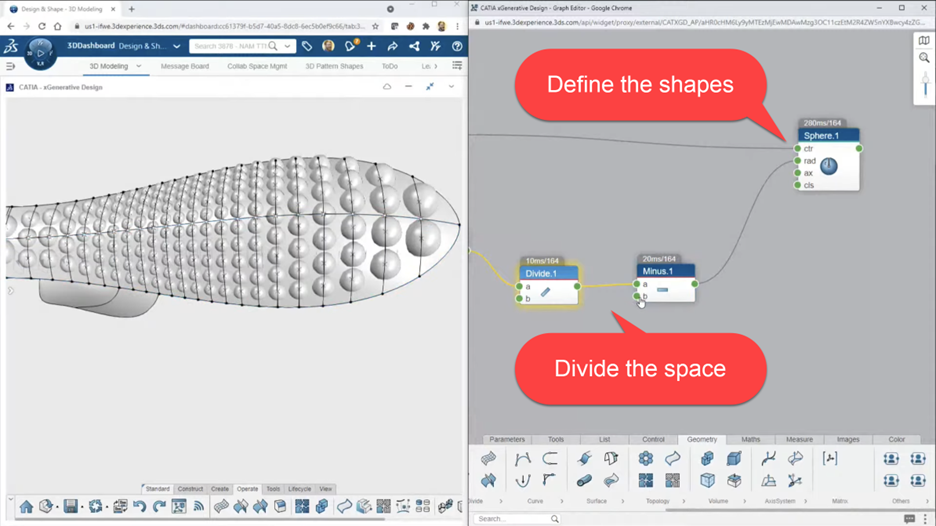Open the Maths tab in the Graph Editor
This screenshot has width=936, height=526.
tap(750, 439)
